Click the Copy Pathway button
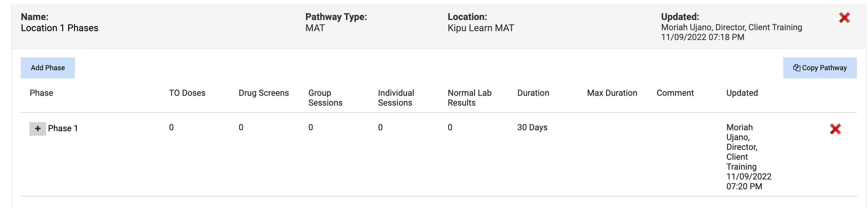868x208 pixels. 819,68
